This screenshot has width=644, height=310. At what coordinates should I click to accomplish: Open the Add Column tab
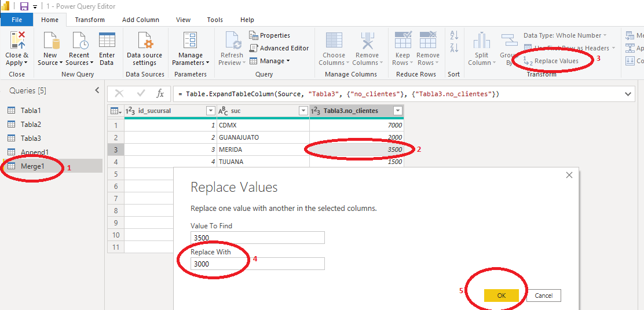click(140, 20)
